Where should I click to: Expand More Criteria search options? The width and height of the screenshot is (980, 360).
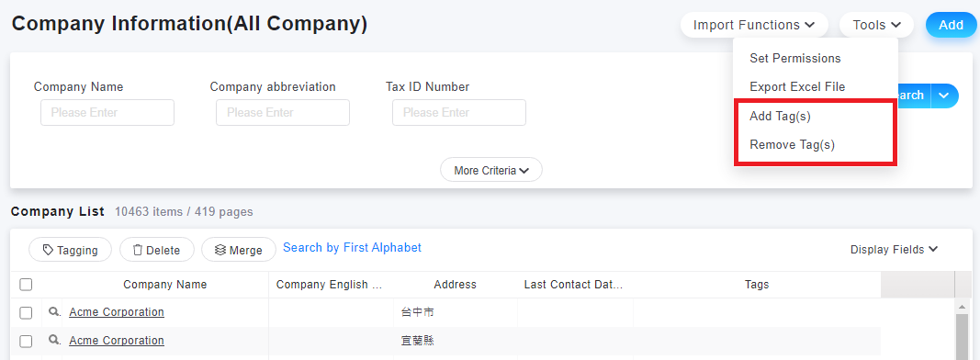491,170
